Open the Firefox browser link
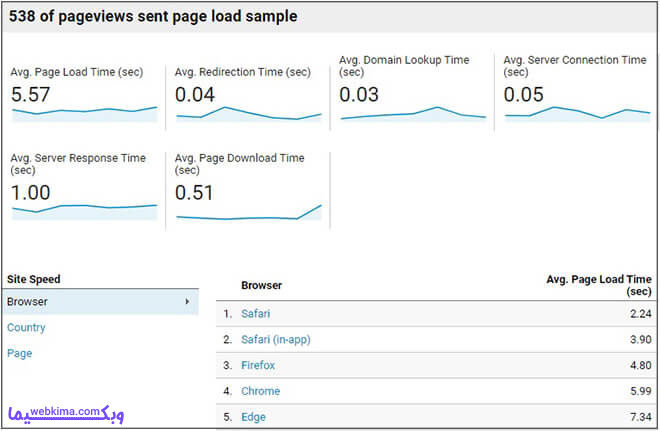 [x=258, y=365]
